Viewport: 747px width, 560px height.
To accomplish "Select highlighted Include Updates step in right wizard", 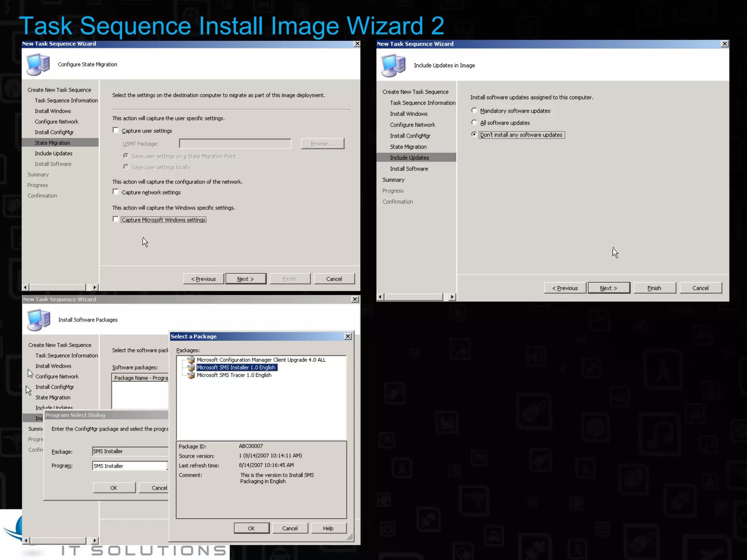I will (x=416, y=157).
